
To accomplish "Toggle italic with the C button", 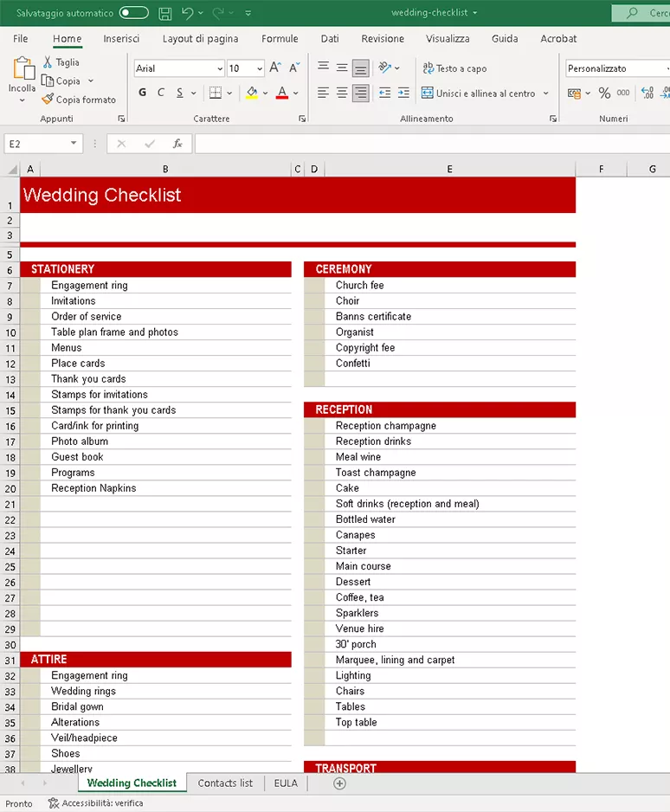I will (x=161, y=93).
